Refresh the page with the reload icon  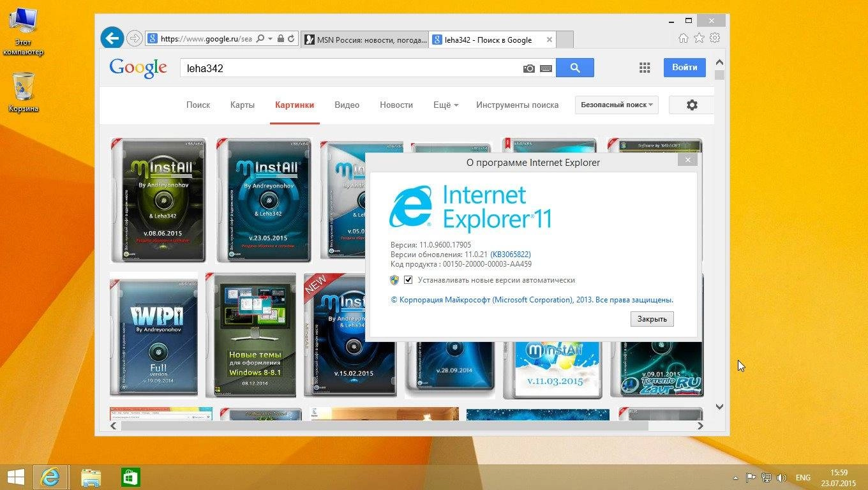[291, 39]
